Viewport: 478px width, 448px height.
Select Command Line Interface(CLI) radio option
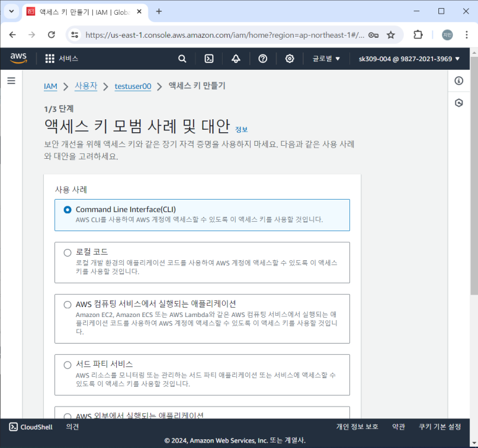pos(67,210)
